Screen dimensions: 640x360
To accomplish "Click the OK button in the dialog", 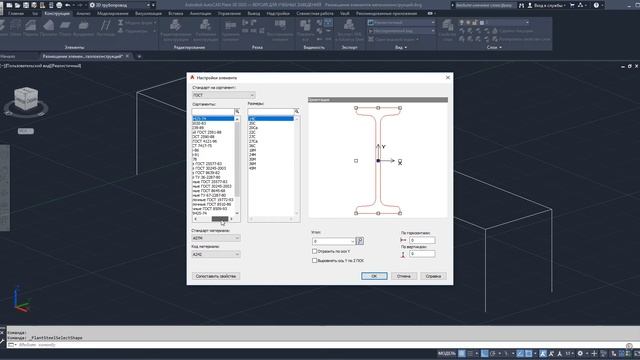I will click(374, 276).
